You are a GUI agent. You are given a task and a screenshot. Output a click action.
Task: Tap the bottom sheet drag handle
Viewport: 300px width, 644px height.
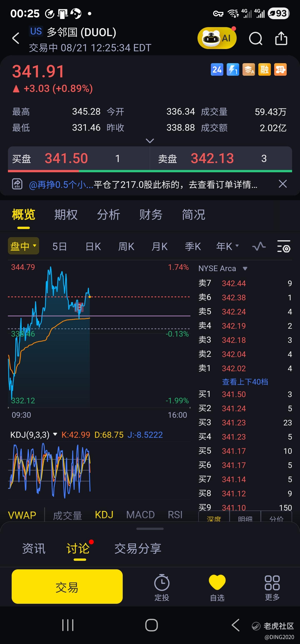[x=150, y=529]
